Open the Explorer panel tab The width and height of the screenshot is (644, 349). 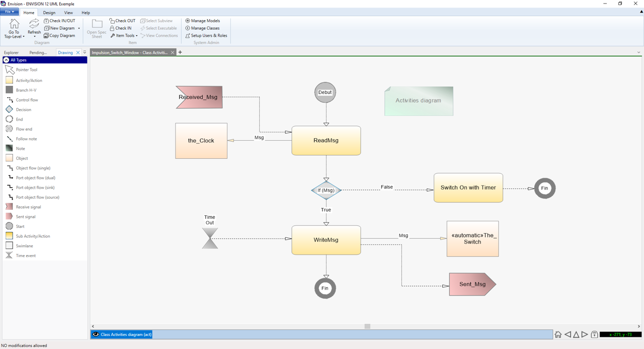(11, 52)
